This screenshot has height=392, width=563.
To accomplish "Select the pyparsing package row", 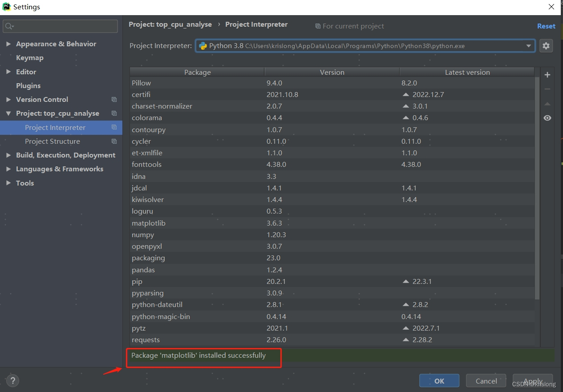I will tap(332, 293).
